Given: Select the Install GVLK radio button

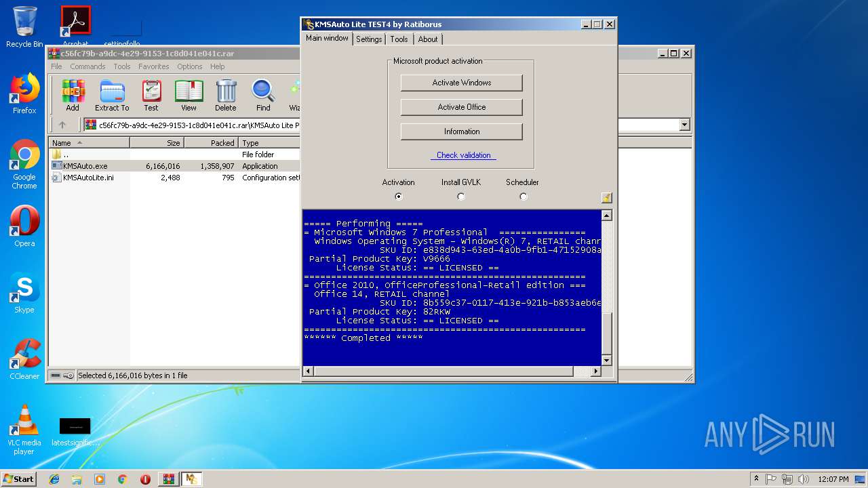Looking at the screenshot, I should [461, 197].
